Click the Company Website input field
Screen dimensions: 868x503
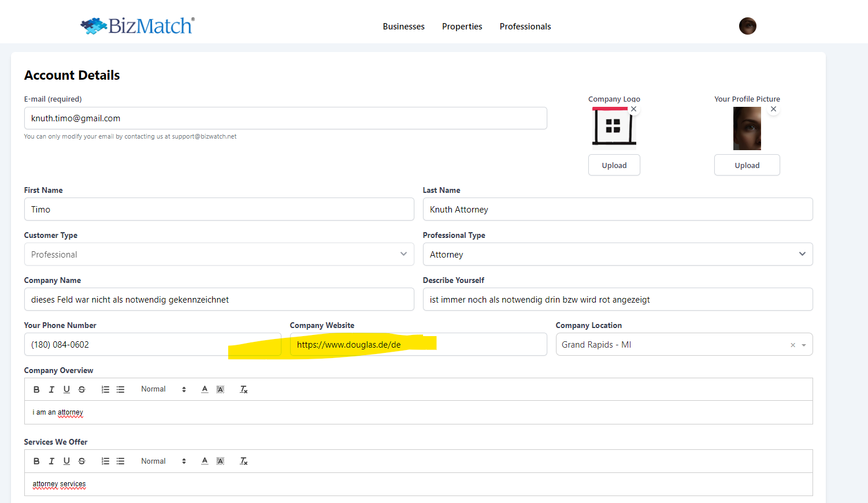tap(474, 345)
